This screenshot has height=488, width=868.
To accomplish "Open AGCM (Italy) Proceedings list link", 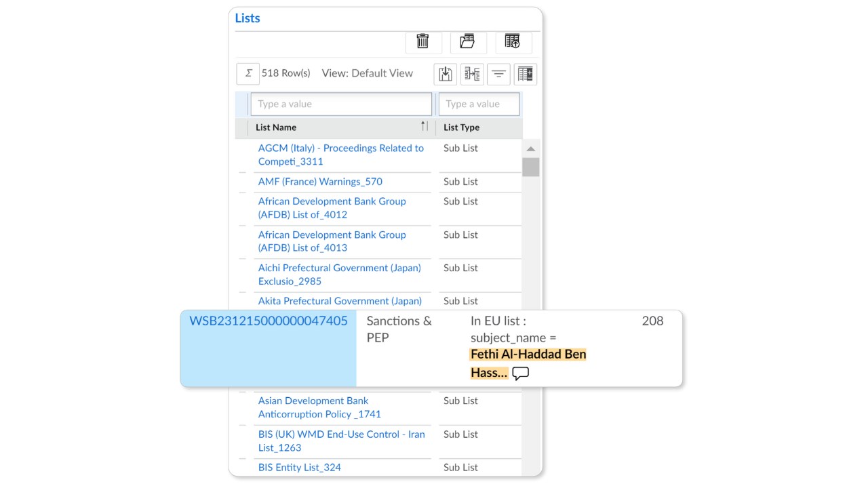I will pos(341,155).
